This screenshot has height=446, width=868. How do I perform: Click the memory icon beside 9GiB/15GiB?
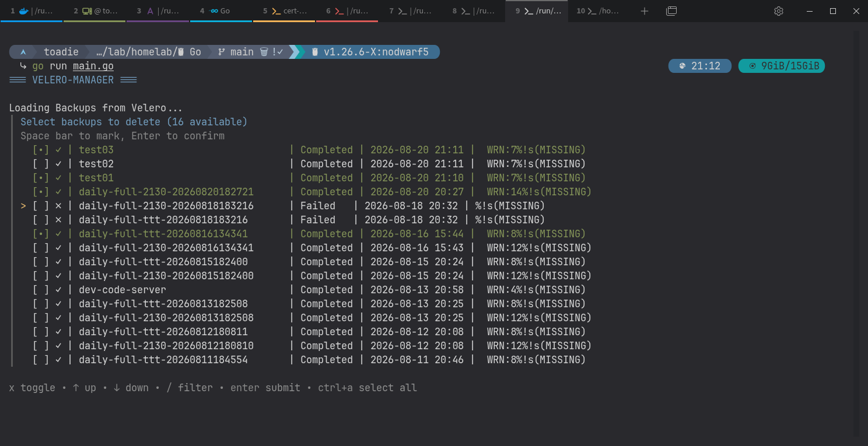pos(752,66)
